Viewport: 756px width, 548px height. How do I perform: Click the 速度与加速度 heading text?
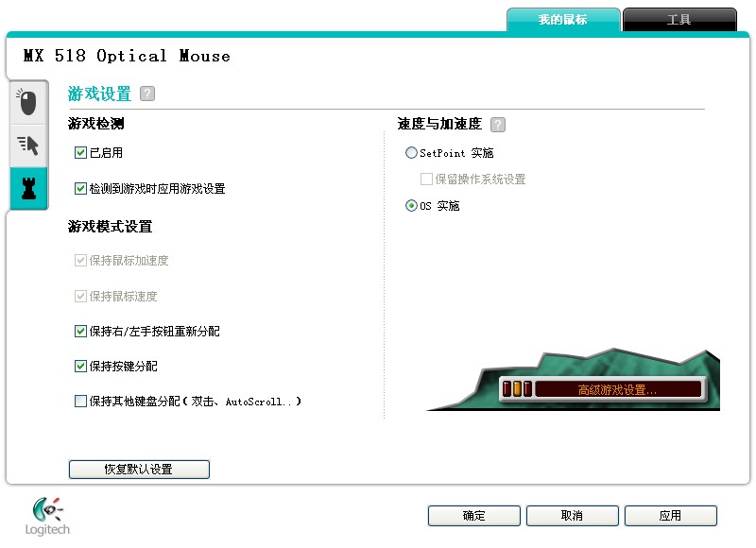(x=439, y=124)
